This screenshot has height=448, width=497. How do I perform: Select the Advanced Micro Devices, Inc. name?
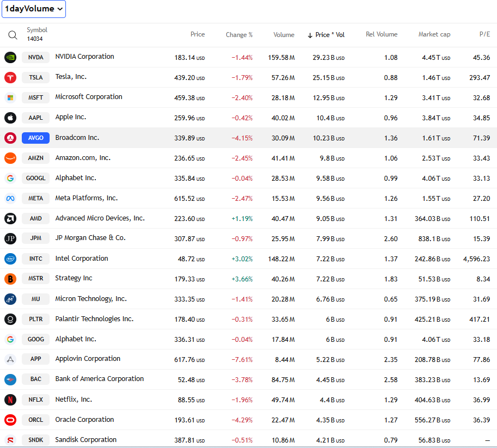(100, 218)
